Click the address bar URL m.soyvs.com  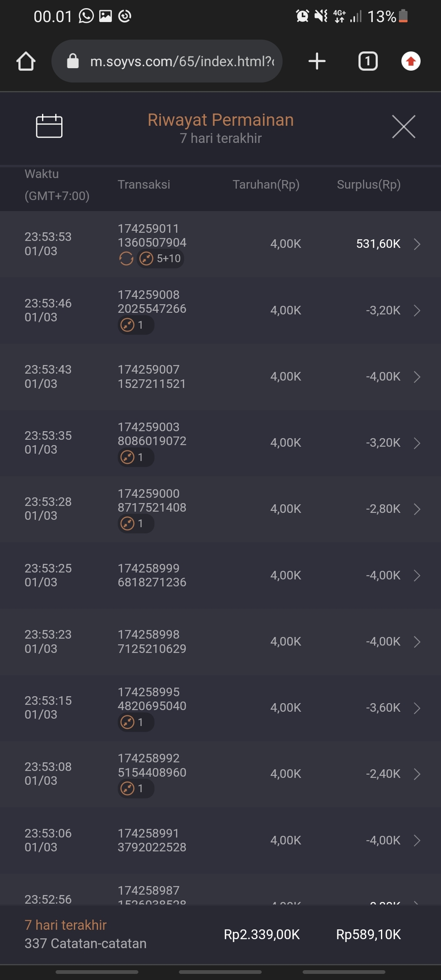[182, 61]
